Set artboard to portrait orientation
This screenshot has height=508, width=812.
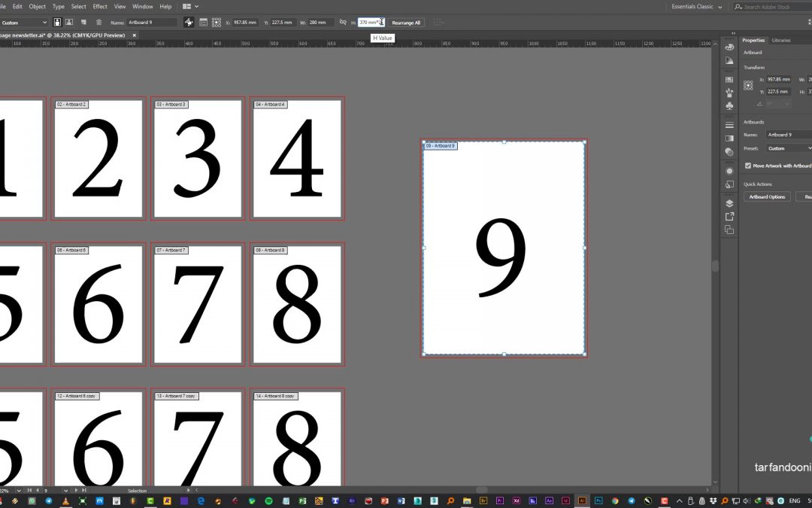point(58,23)
